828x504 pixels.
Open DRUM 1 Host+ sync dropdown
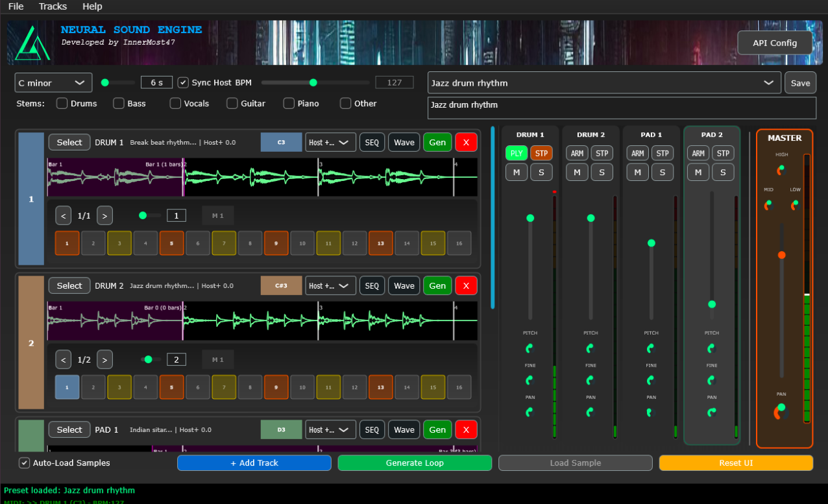pyautogui.click(x=330, y=142)
